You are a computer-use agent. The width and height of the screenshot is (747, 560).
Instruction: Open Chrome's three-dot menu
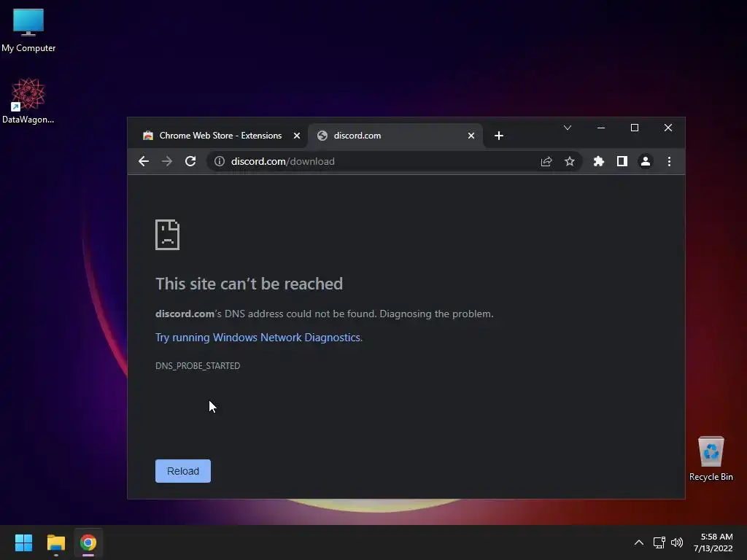(x=670, y=161)
